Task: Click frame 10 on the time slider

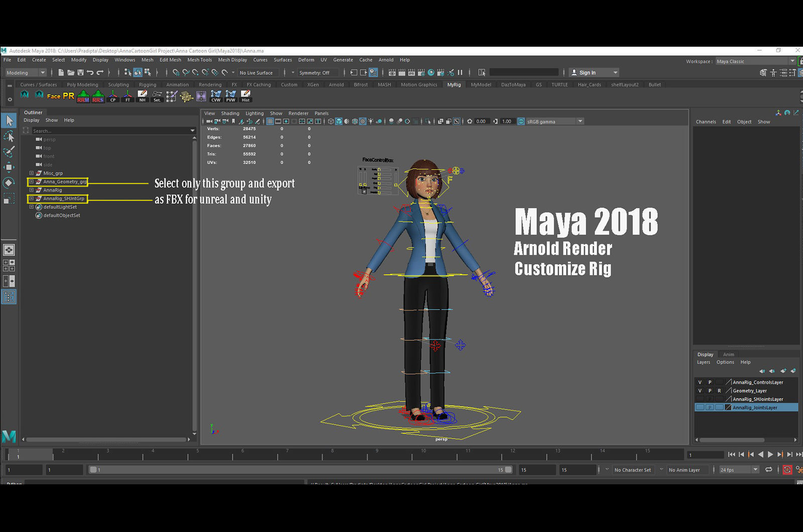Action: tap(423, 455)
